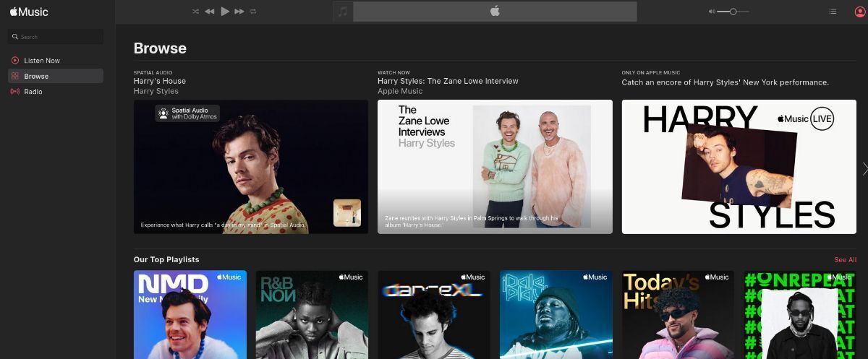868x359 pixels.
Task: Open the Zane Lowe Interviews banner
Action: 495,167
